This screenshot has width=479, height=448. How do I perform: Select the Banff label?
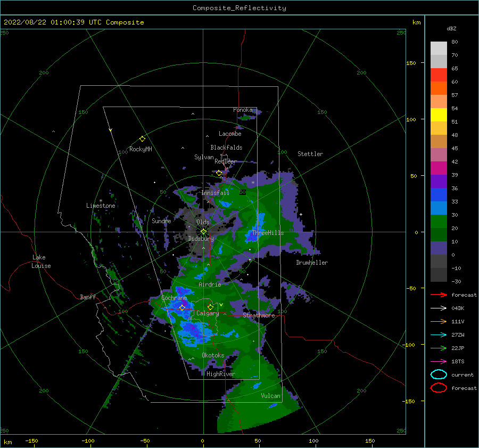[x=88, y=297]
